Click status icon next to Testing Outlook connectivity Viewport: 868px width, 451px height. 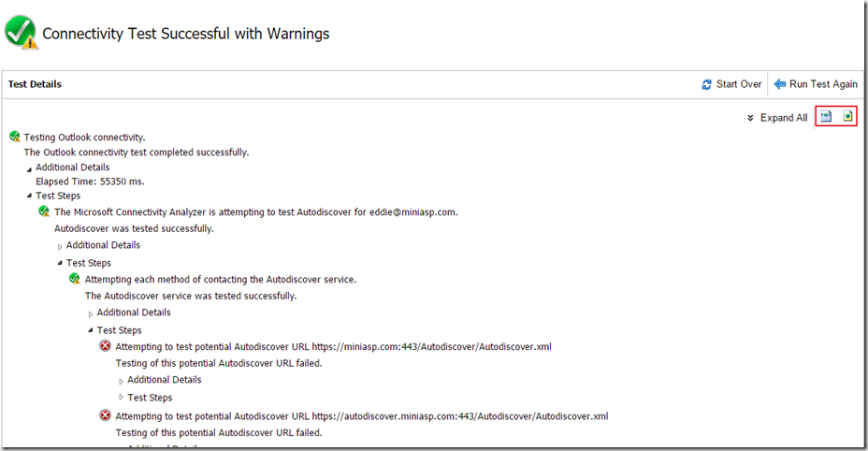(15, 137)
